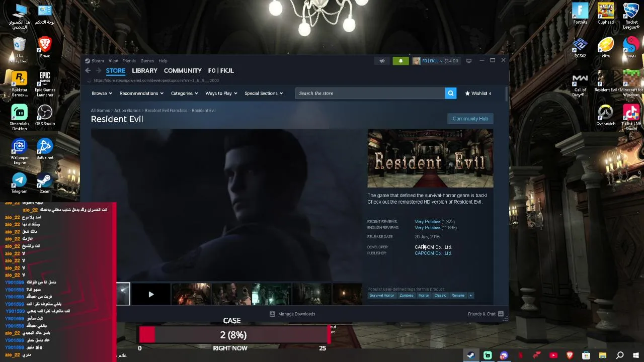Open Minecraft for Windows desktop shortcut
This screenshot has height=362, width=644.
631,84
